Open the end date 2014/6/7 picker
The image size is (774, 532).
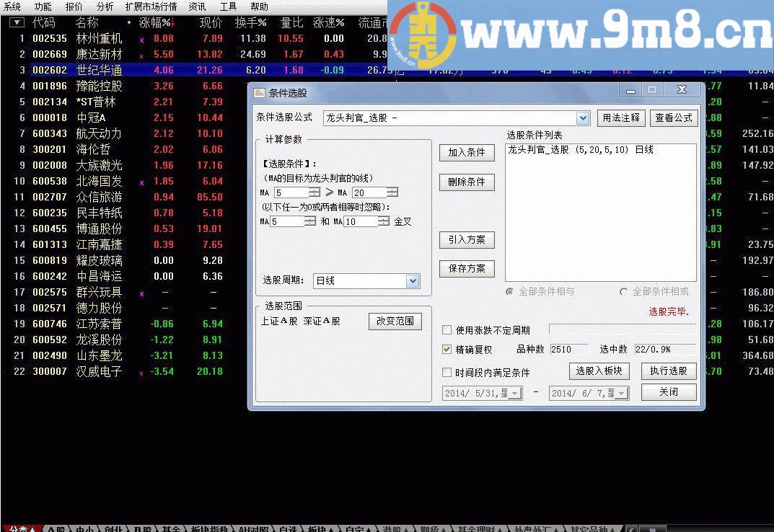pyautogui.click(x=622, y=394)
